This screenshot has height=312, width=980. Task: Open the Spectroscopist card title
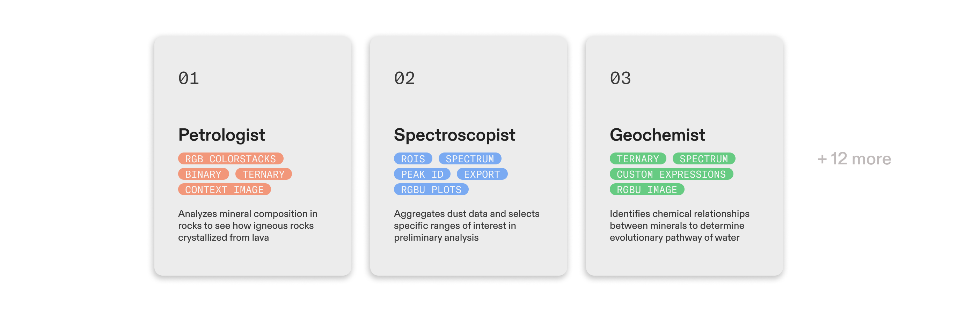tap(454, 135)
